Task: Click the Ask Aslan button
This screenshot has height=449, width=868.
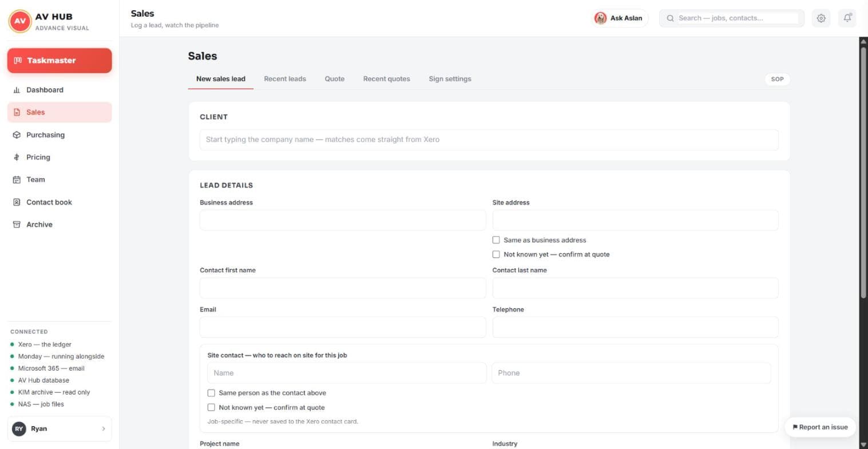Action: (621, 18)
